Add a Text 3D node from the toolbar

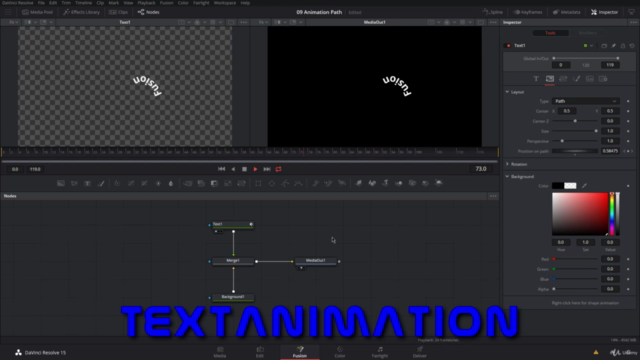[x=385, y=183]
